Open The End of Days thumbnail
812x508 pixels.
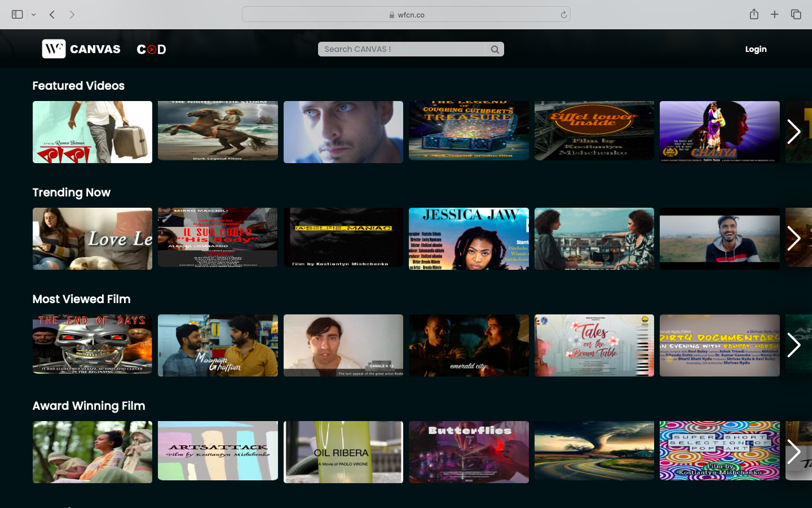(x=92, y=345)
